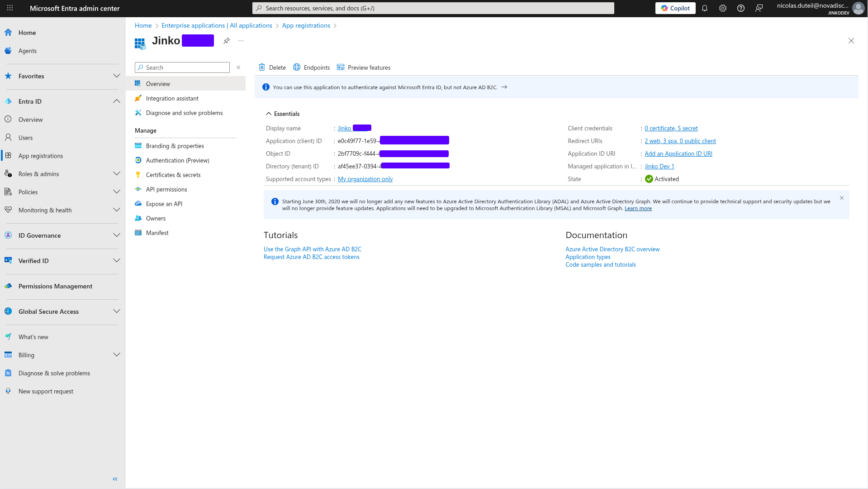The image size is (868, 489).
Task: Pin the Jinko app registration
Action: point(226,41)
